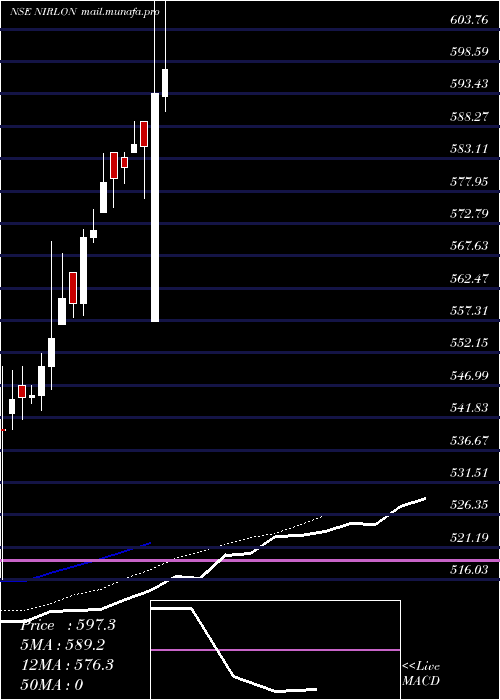The image size is (500, 700).
Task: Click the Live MACD label
Action: click(421, 673)
